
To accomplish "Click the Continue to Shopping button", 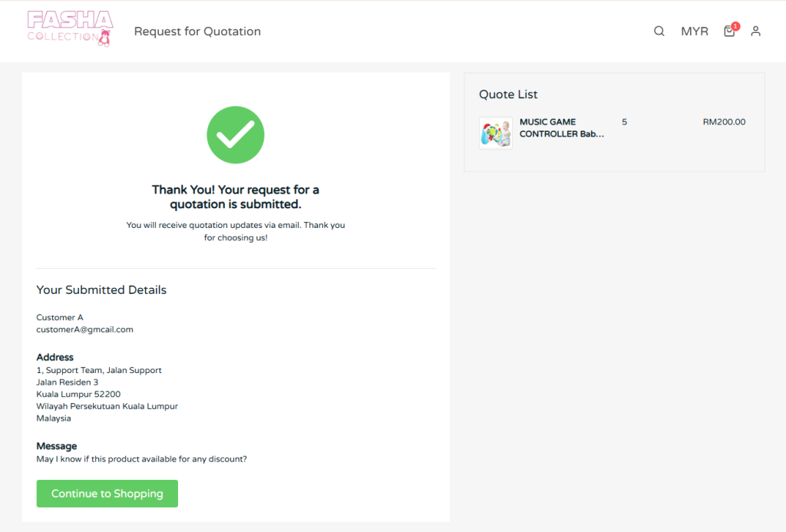I will point(107,494).
